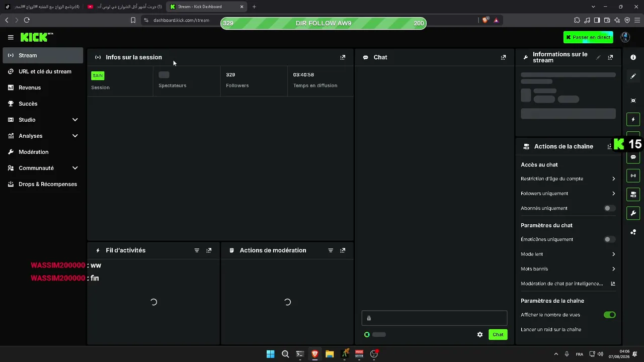Image resolution: width=644 pixels, height=362 pixels.
Task: Toggle Émoticônes uniquement switch
Action: pos(609,239)
